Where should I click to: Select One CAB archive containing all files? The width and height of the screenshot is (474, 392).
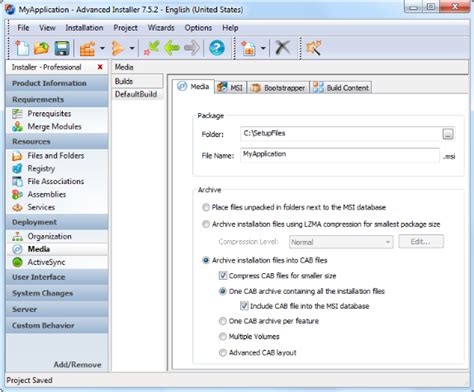(x=223, y=291)
